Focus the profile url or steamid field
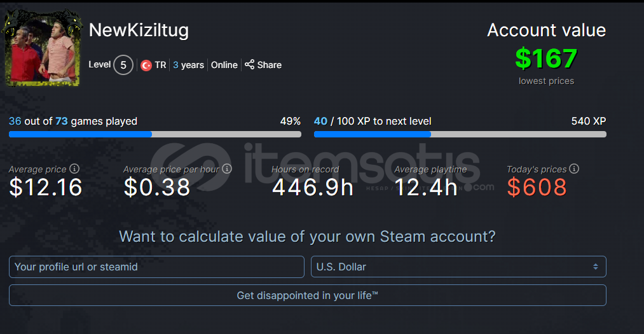Viewport: 644px width, 334px height. [x=156, y=267]
